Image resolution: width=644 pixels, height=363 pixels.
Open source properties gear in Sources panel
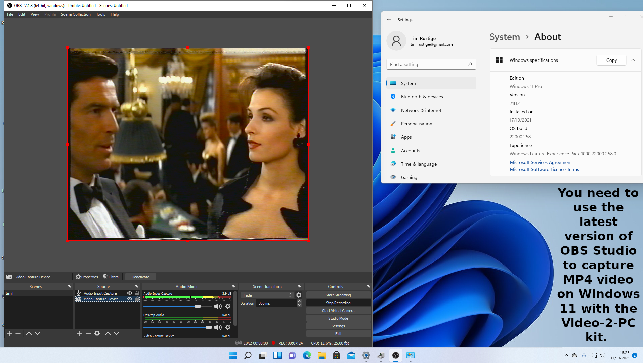(97, 333)
